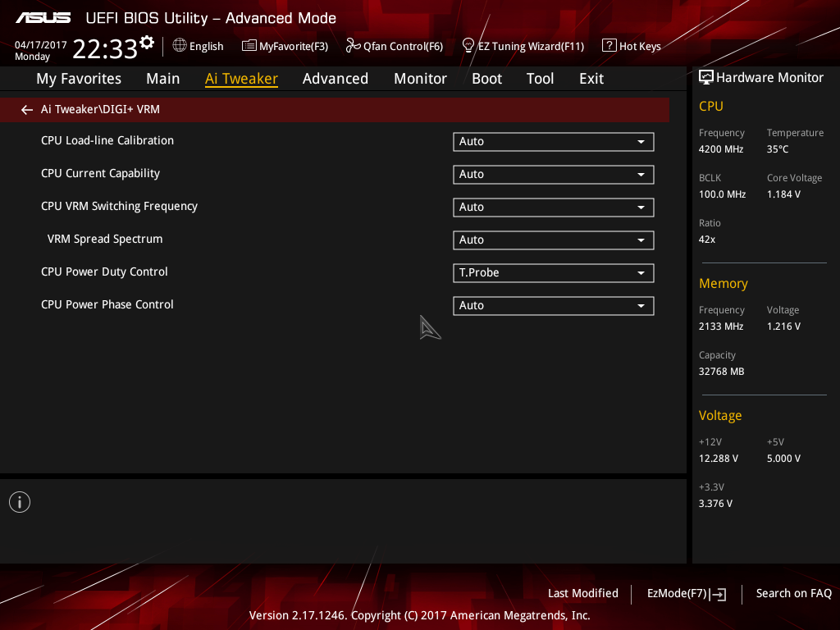Image resolution: width=840 pixels, height=630 pixels.
Task: Select CPU Power Duty Control label
Action: click(104, 272)
